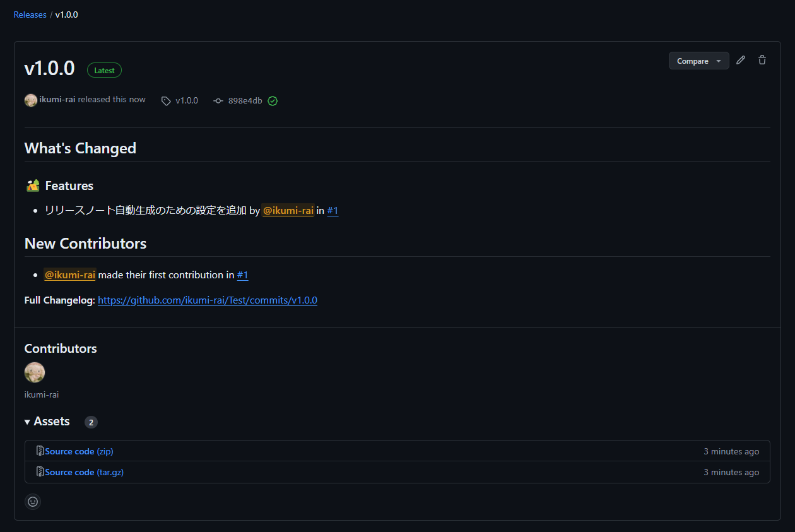Viewport: 795px width, 532px height.
Task: Click the pencil edit release icon
Action: click(x=741, y=61)
